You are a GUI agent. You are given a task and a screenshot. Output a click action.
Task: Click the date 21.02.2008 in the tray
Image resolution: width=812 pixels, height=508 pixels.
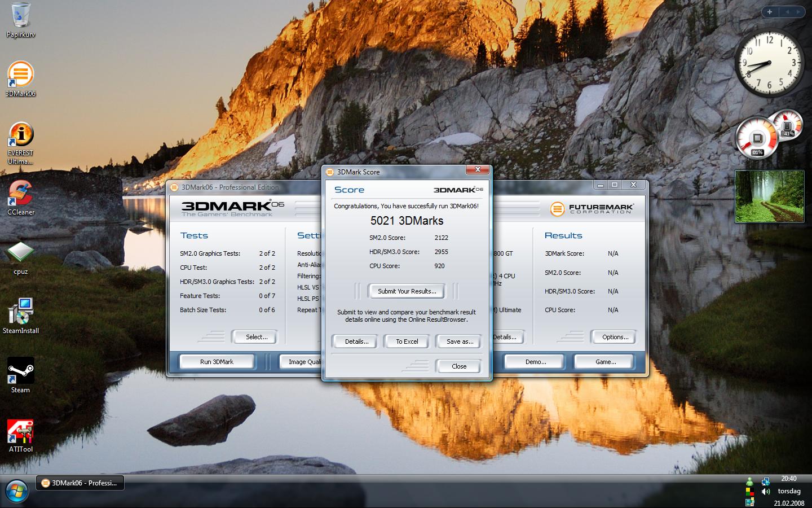point(789,503)
